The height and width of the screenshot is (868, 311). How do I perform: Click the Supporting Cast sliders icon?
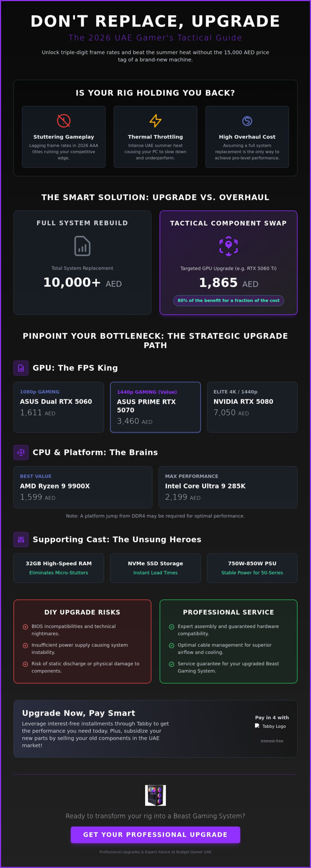coord(21,539)
